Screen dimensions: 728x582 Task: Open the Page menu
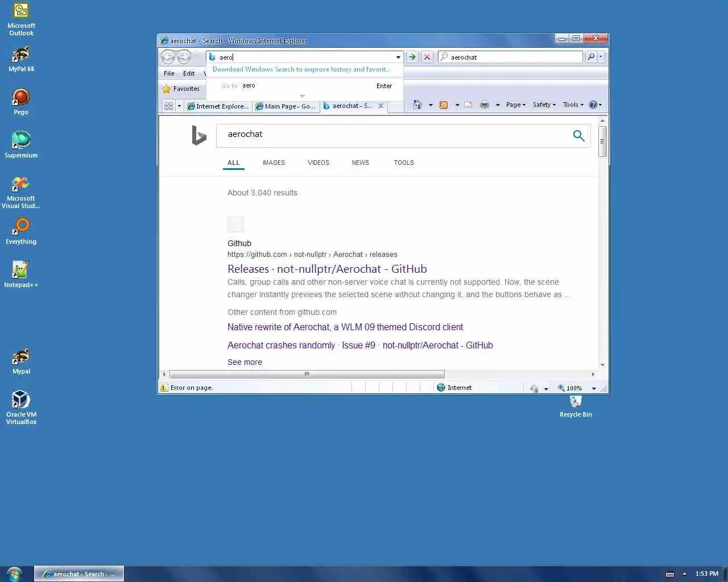click(516, 105)
